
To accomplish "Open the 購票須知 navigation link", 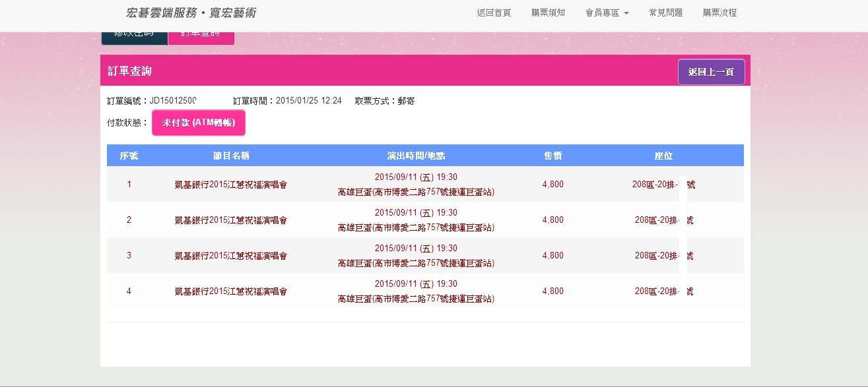I will click(x=548, y=13).
